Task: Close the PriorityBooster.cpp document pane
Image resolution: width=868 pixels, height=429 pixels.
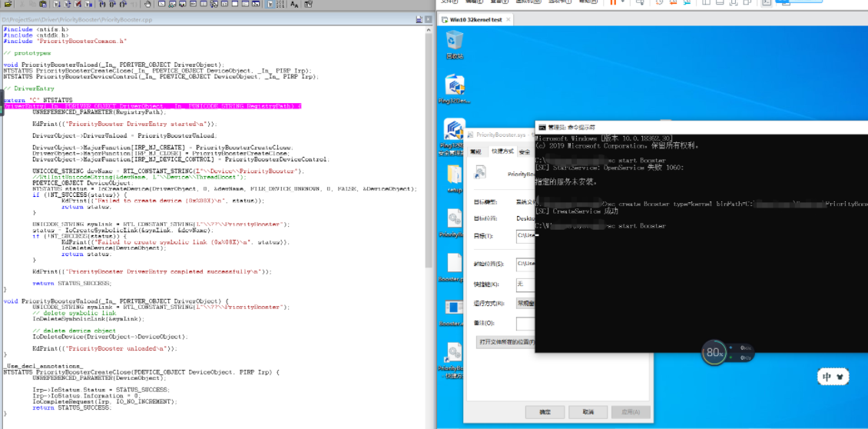Action: pyautogui.click(x=428, y=19)
